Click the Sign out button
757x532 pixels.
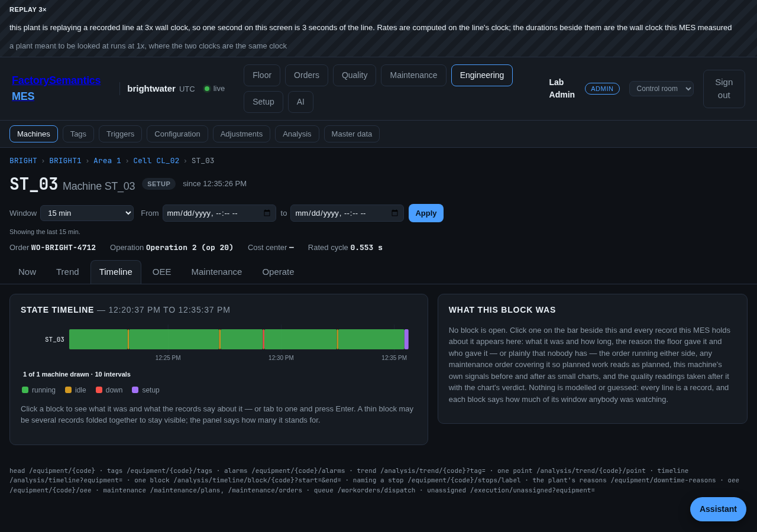coord(724,89)
